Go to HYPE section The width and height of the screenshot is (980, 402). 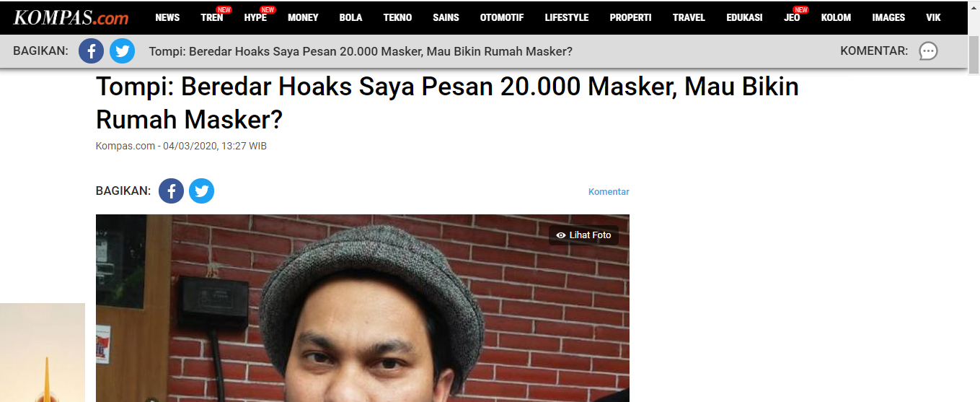coord(255,18)
